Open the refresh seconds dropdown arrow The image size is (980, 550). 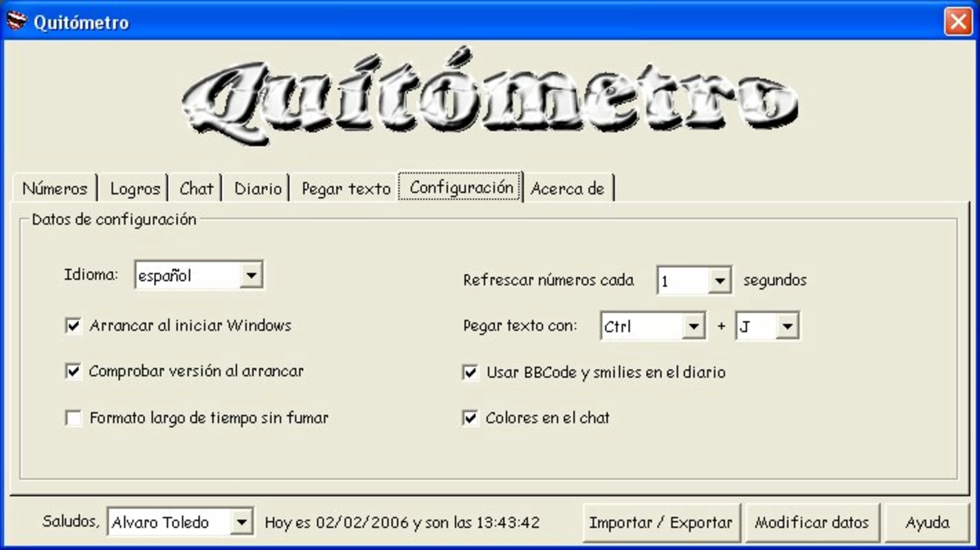tap(720, 280)
